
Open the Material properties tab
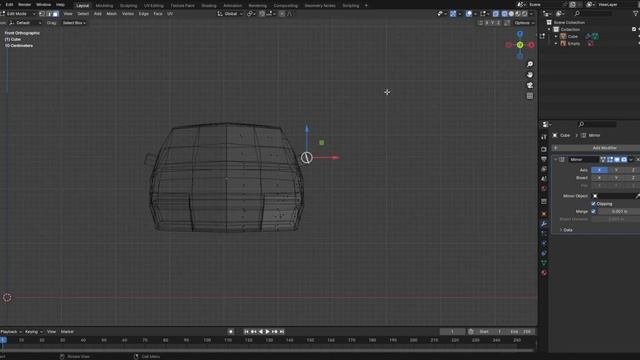[544, 273]
